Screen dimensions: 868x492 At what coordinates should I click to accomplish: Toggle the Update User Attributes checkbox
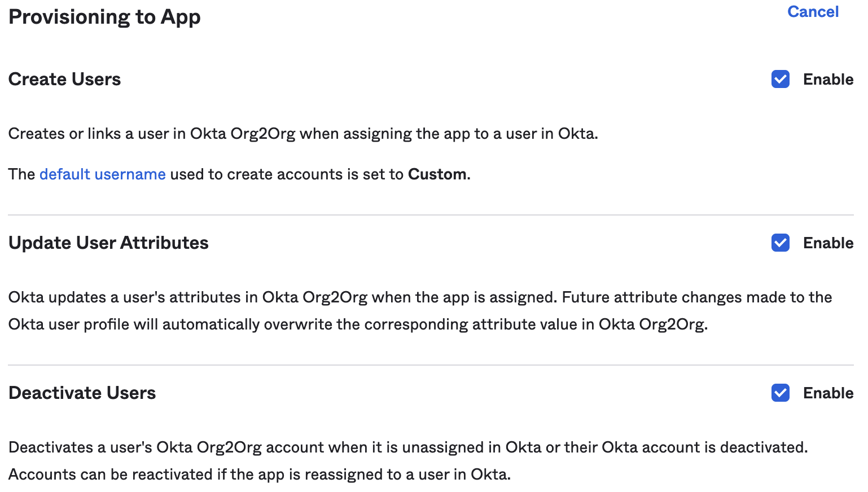pyautogui.click(x=781, y=243)
